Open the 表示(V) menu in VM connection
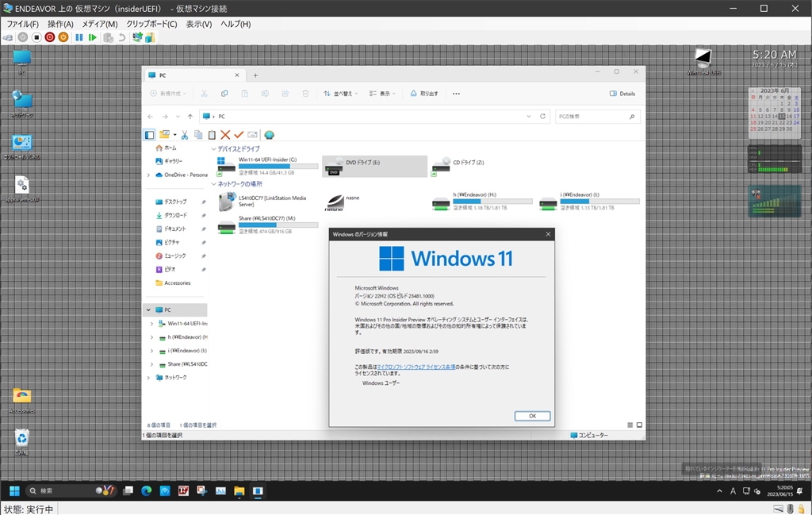Image resolution: width=812 pixels, height=515 pixels. click(x=199, y=24)
